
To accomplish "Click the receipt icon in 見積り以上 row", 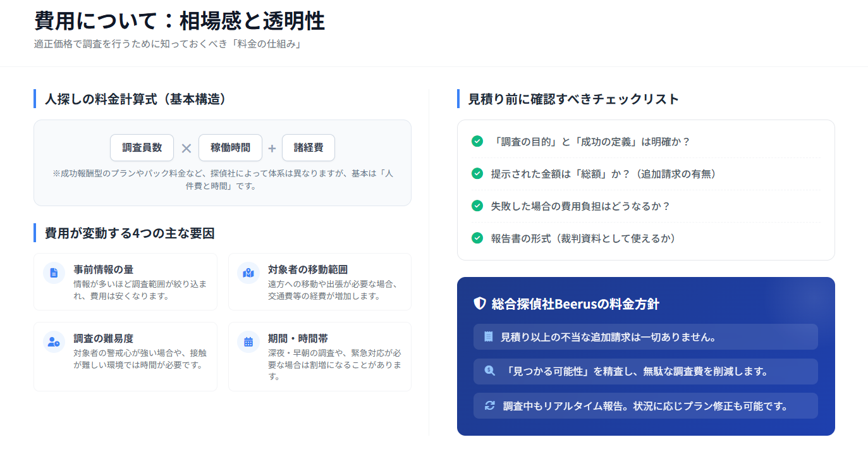I will [x=488, y=336].
